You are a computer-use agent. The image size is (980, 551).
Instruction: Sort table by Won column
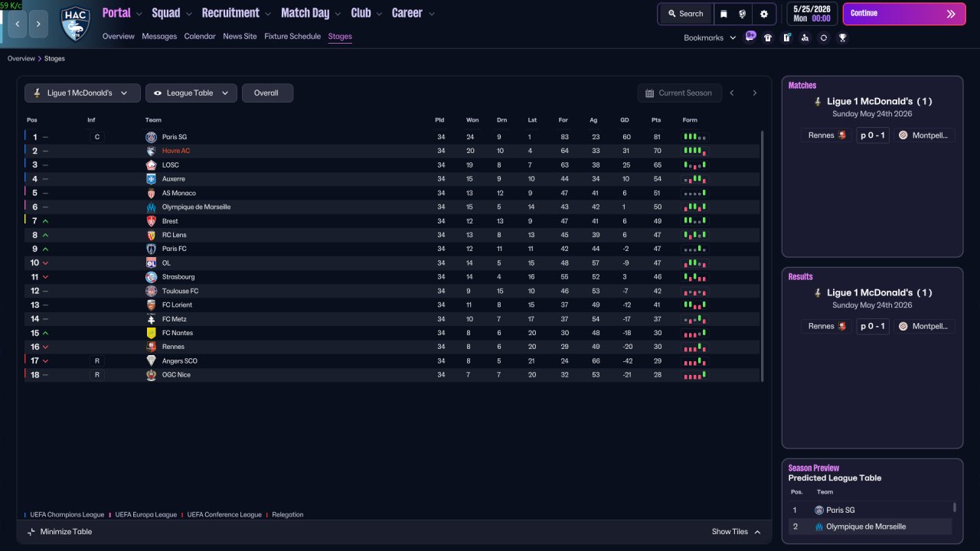pyautogui.click(x=472, y=120)
